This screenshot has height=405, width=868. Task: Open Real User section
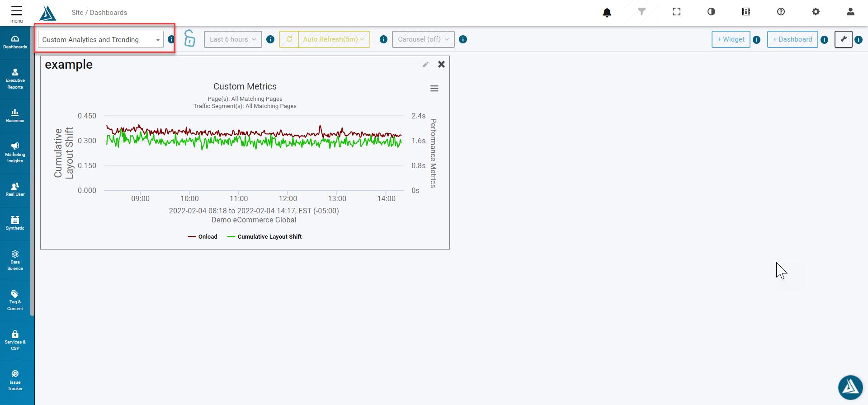(15, 190)
